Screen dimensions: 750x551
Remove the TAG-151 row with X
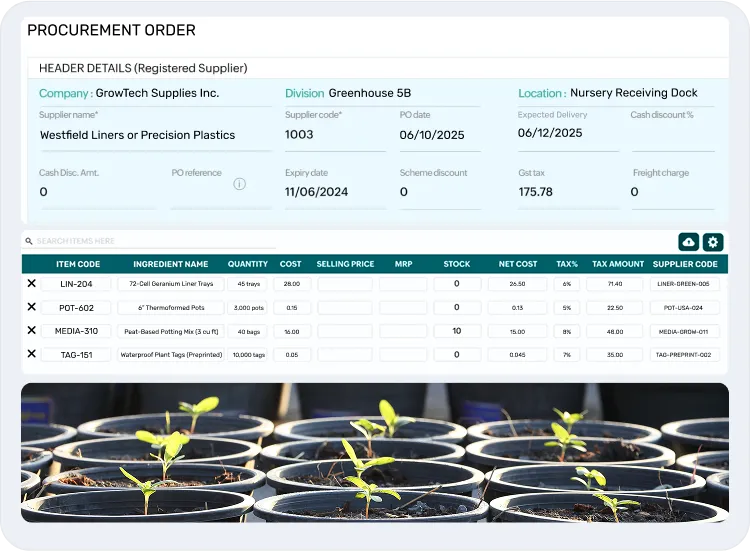(x=32, y=353)
